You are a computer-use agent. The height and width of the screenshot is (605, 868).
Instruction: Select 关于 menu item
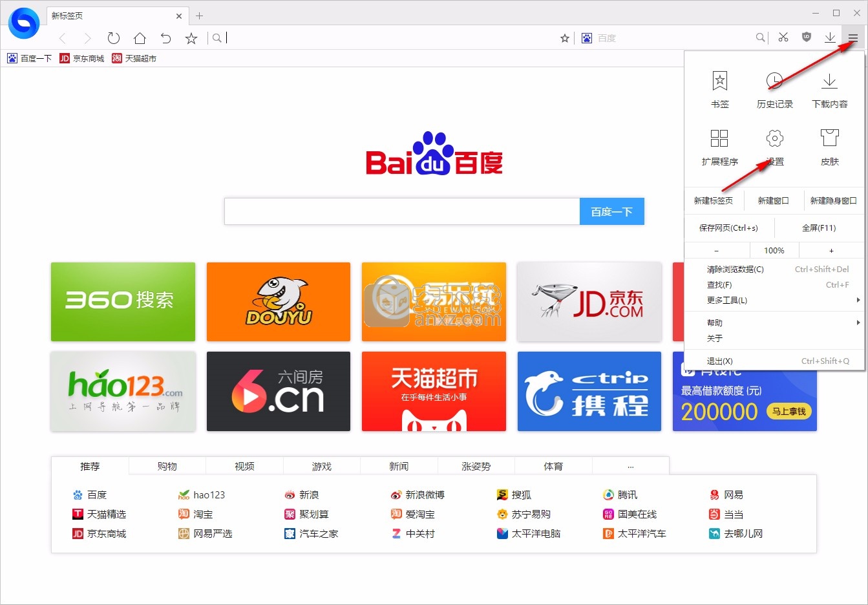point(774,338)
